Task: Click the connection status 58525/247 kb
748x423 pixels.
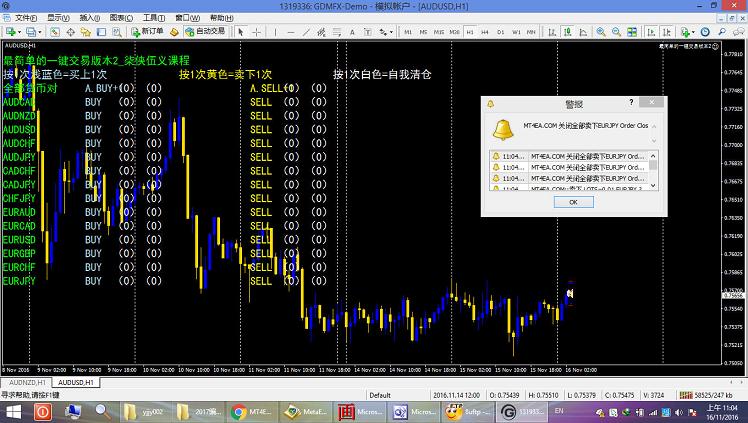Action: click(x=707, y=395)
